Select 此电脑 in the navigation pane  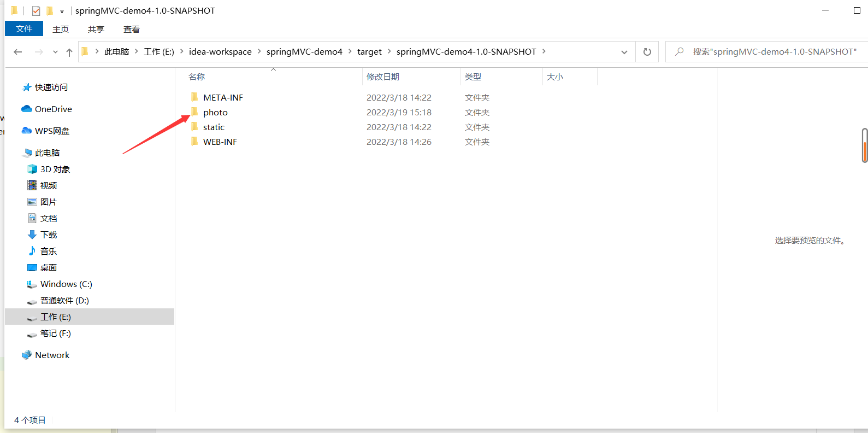(48, 153)
